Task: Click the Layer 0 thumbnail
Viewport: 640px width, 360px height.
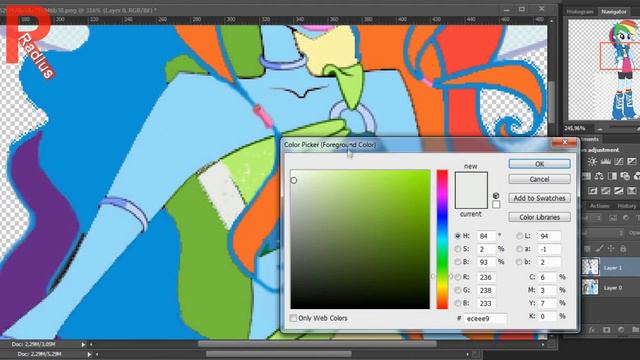Action: pos(590,287)
